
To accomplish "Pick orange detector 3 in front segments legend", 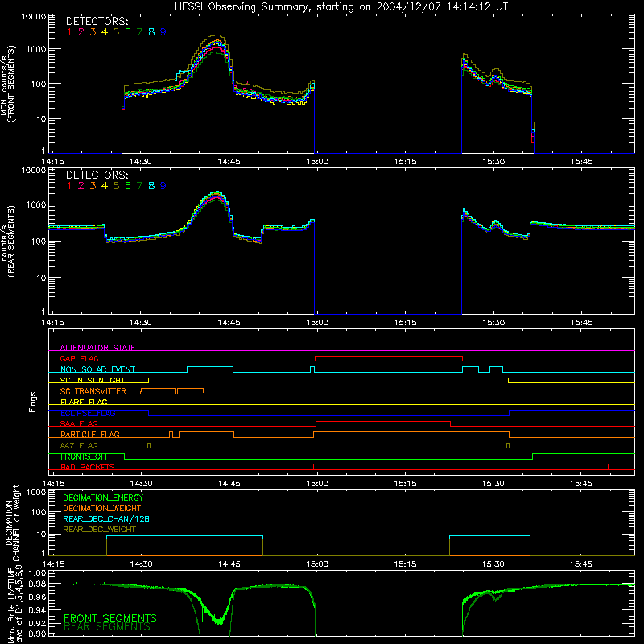I will tap(93, 32).
